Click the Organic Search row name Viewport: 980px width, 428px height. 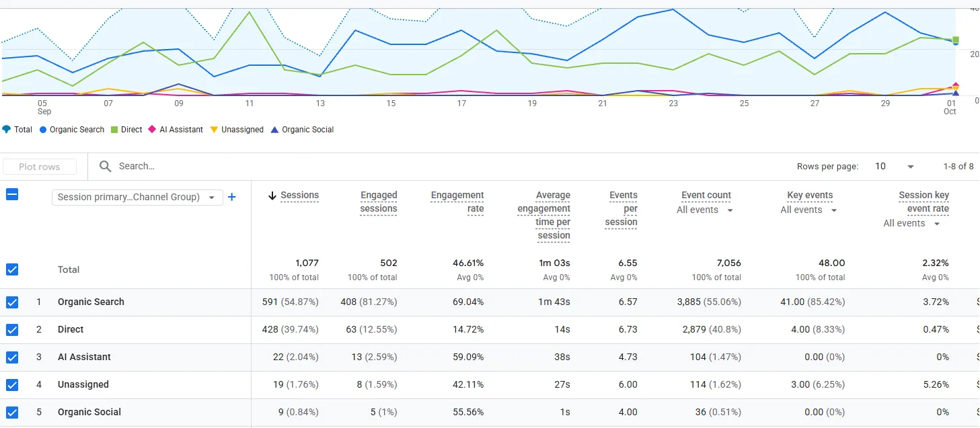[91, 302]
